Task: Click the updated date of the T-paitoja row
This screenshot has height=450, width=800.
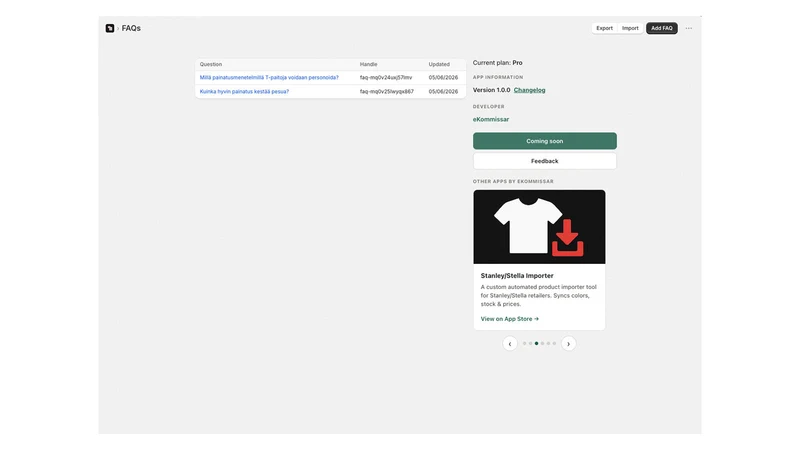Action: [x=443, y=78]
